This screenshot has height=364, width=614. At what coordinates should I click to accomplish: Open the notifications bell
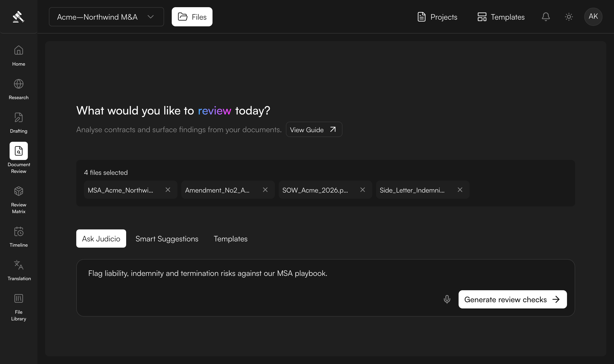point(546,17)
